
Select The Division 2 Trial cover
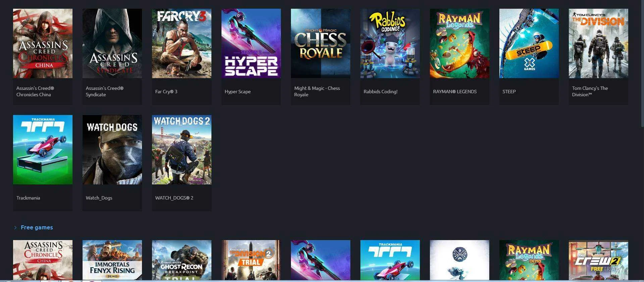tap(251, 260)
